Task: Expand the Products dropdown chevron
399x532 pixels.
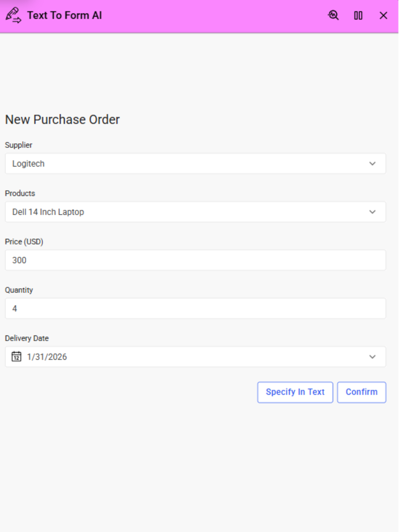Action: click(372, 212)
